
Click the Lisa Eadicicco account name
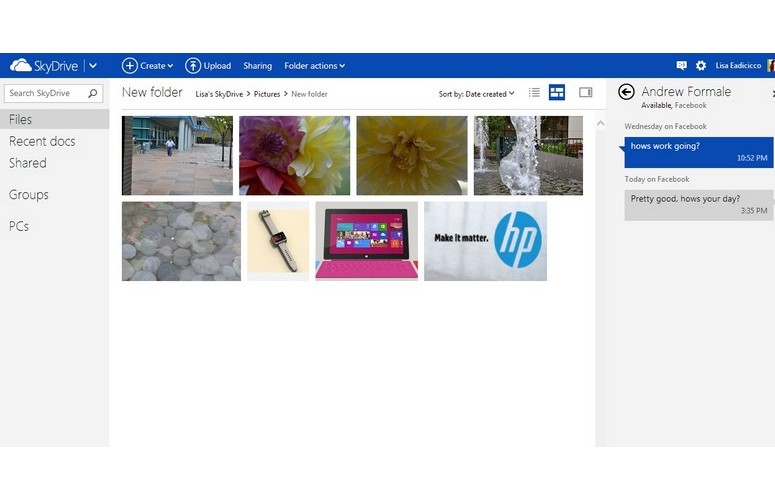[x=738, y=65]
